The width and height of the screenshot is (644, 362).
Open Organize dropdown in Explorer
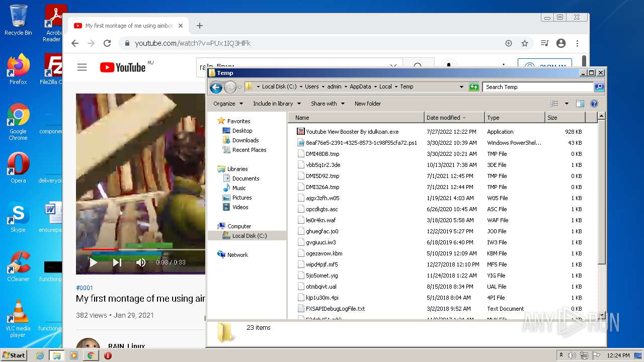click(x=228, y=104)
